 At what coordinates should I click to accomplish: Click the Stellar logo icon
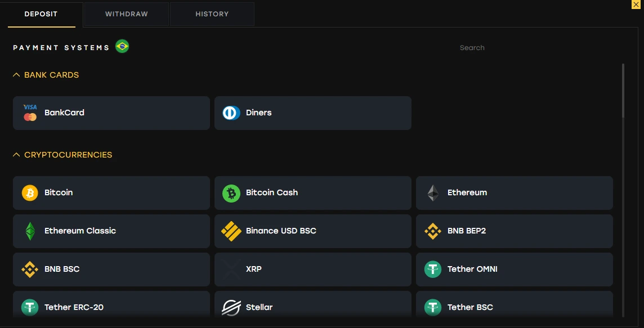231,308
